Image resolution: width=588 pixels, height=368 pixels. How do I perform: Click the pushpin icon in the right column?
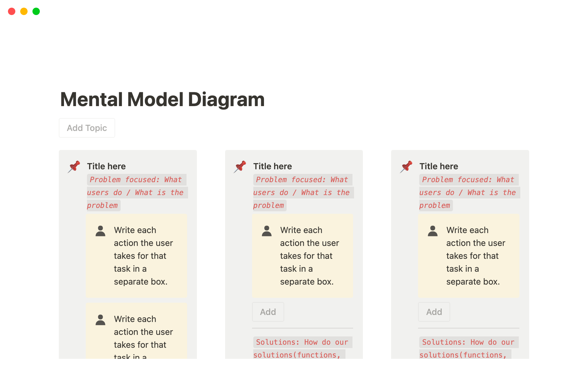406,167
